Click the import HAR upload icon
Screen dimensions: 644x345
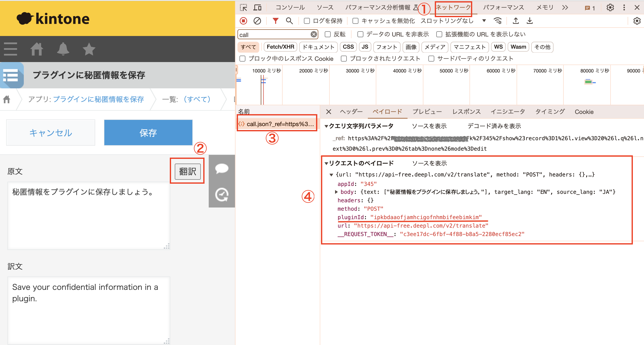tap(516, 21)
